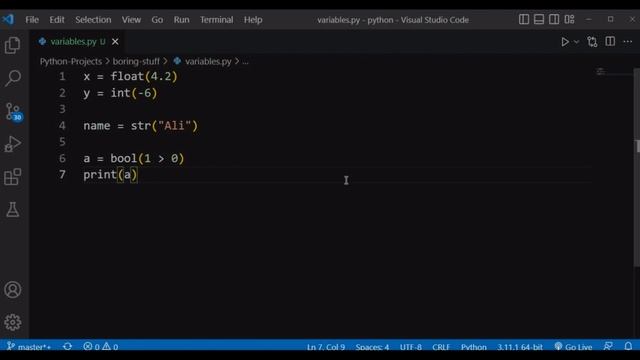The height and width of the screenshot is (360, 640).
Task: Change the CRLF end of line sequence
Action: pos(441,347)
